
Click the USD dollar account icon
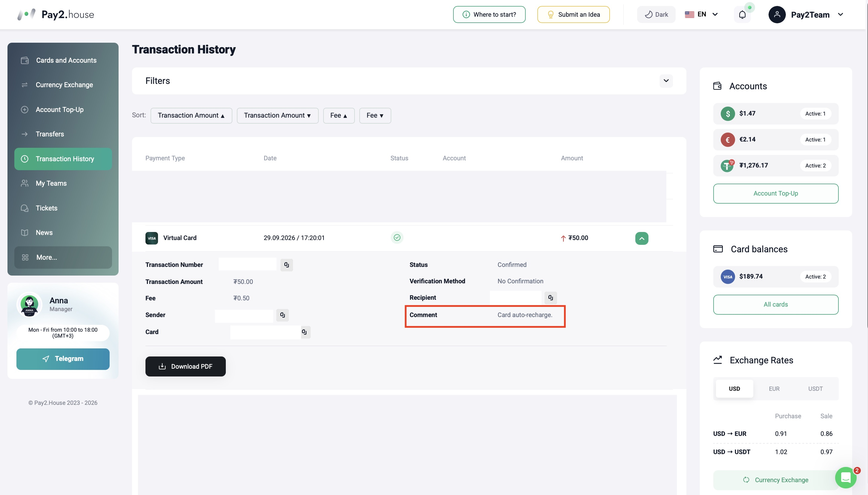tap(728, 113)
